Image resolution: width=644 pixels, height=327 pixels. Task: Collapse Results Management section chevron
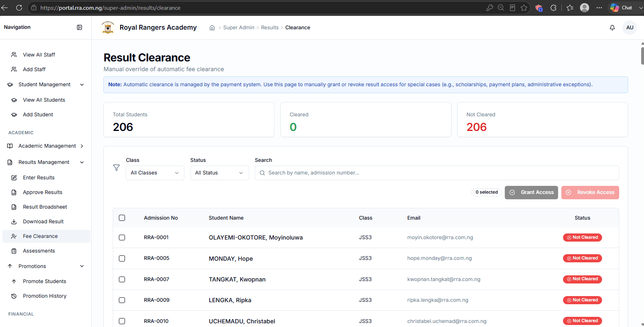tap(82, 162)
